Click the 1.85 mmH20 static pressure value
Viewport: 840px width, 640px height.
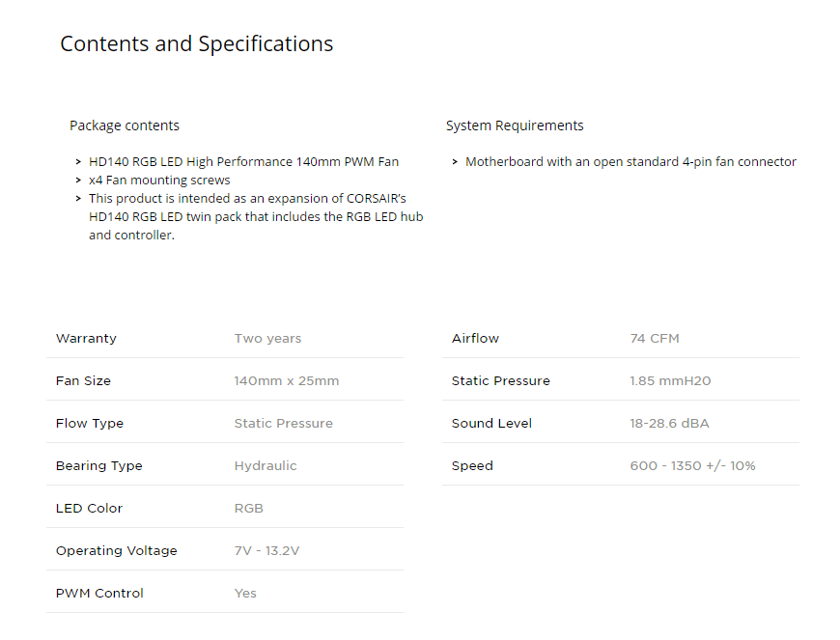(670, 380)
